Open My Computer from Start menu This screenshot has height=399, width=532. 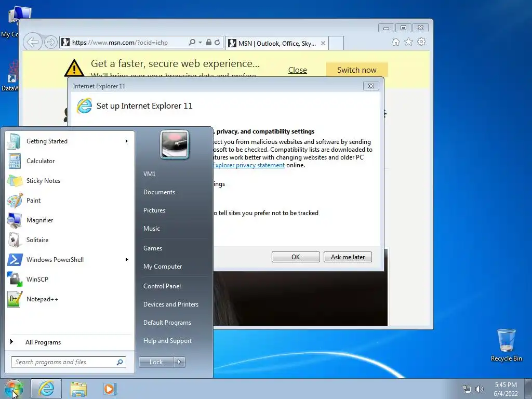tap(163, 267)
